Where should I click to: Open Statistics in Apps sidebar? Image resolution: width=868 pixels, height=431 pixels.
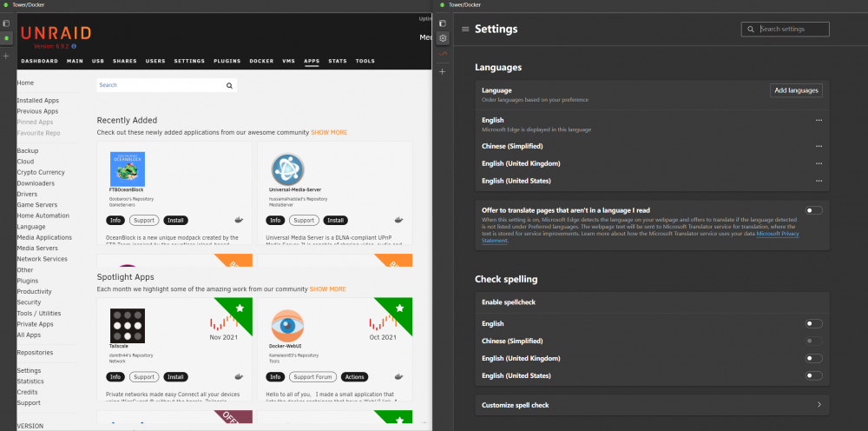pyautogui.click(x=30, y=381)
